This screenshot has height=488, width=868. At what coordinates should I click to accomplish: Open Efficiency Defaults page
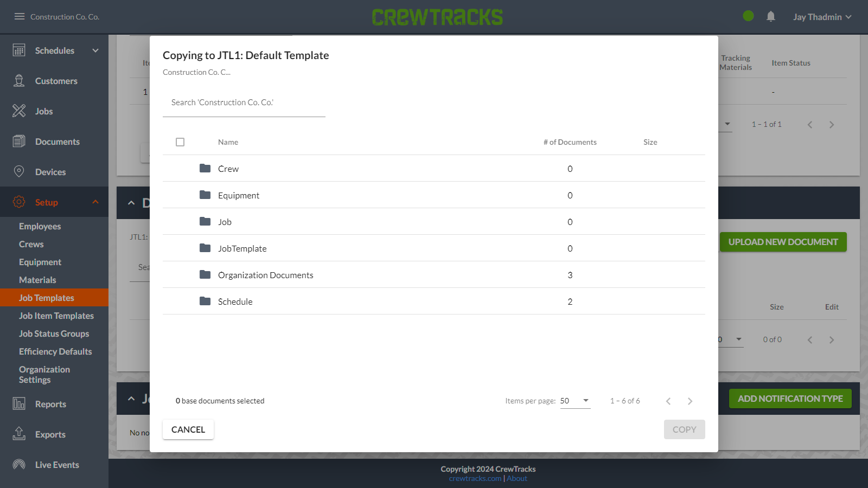55,351
